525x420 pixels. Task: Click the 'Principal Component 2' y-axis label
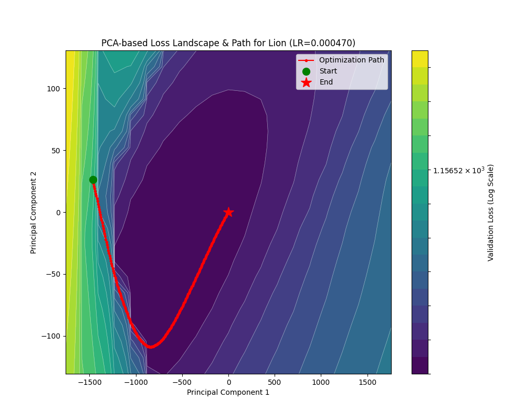(34, 212)
